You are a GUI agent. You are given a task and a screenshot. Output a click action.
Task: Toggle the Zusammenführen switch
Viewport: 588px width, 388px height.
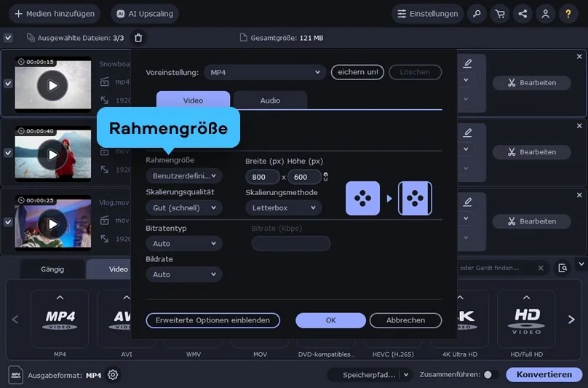click(x=491, y=374)
